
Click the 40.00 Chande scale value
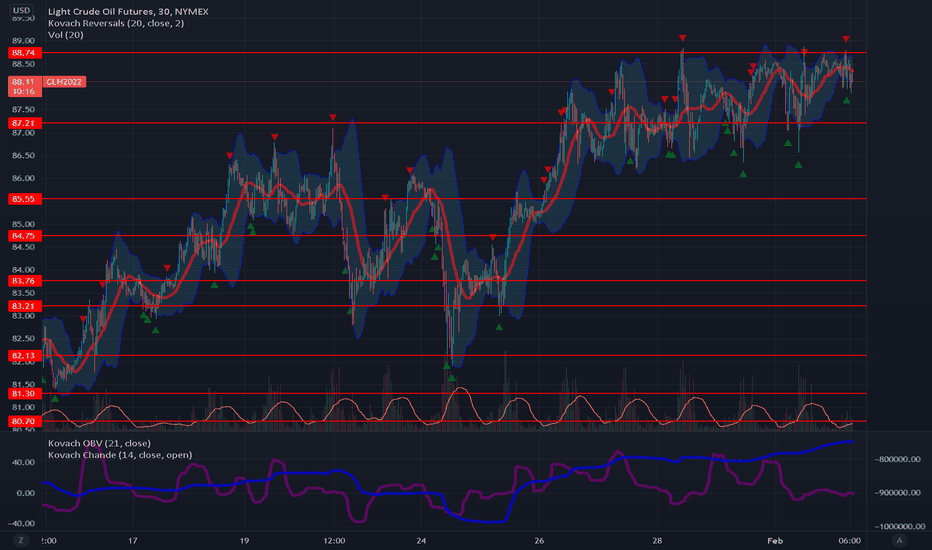point(23,462)
